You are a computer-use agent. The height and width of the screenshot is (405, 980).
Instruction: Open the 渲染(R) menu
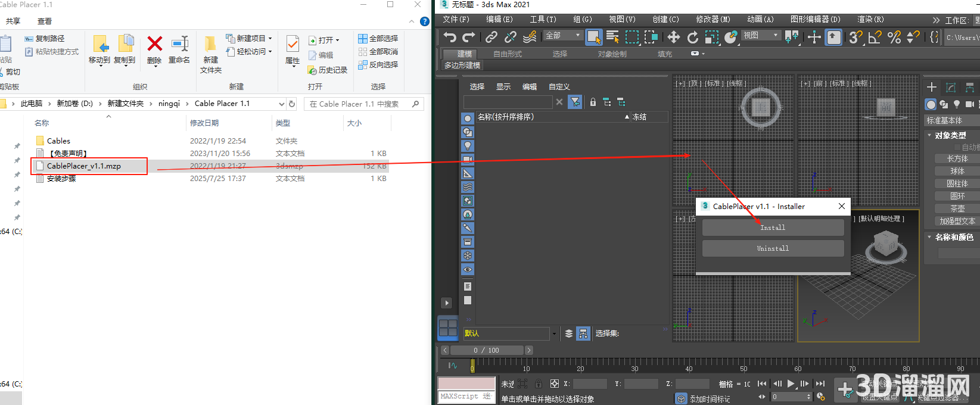(870, 20)
